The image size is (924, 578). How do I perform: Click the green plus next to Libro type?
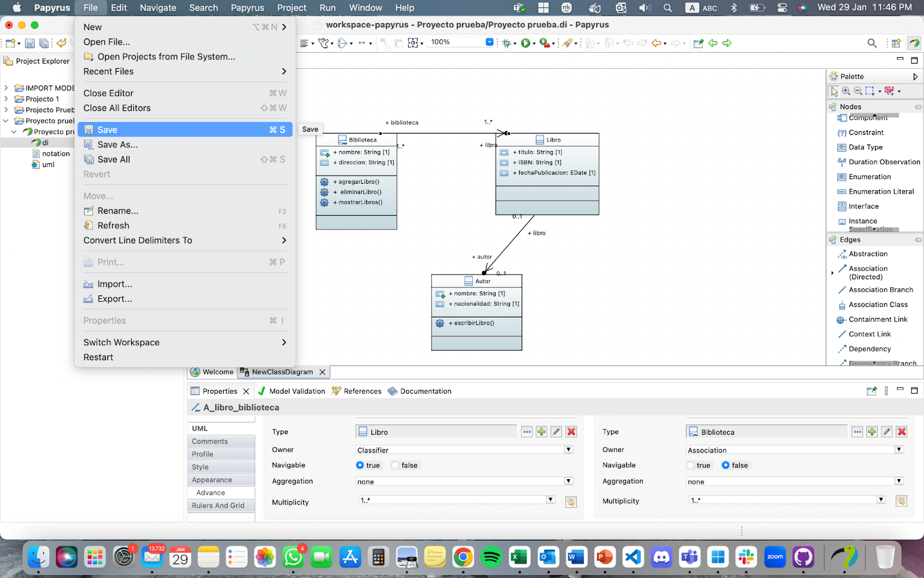tap(541, 432)
